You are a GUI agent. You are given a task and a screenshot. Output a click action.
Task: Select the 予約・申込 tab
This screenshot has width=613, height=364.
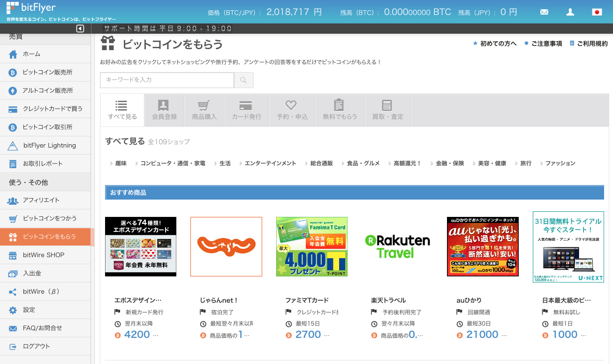(x=292, y=110)
